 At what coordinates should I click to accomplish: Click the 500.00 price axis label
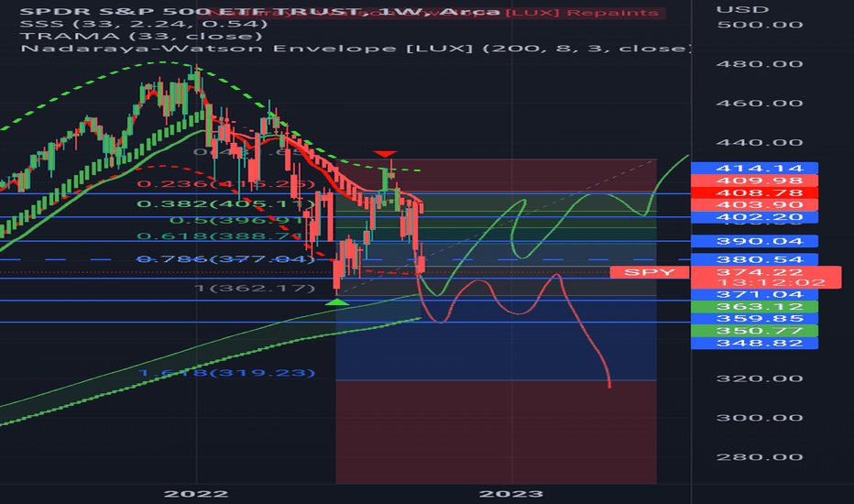(760, 25)
